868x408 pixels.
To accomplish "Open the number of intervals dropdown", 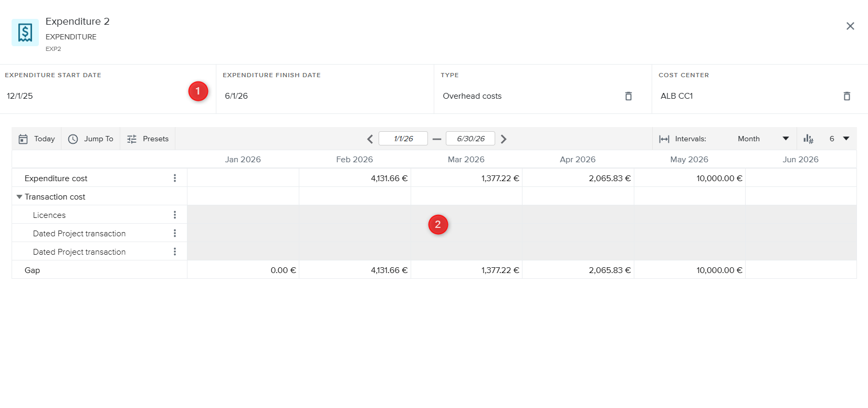I will point(839,139).
